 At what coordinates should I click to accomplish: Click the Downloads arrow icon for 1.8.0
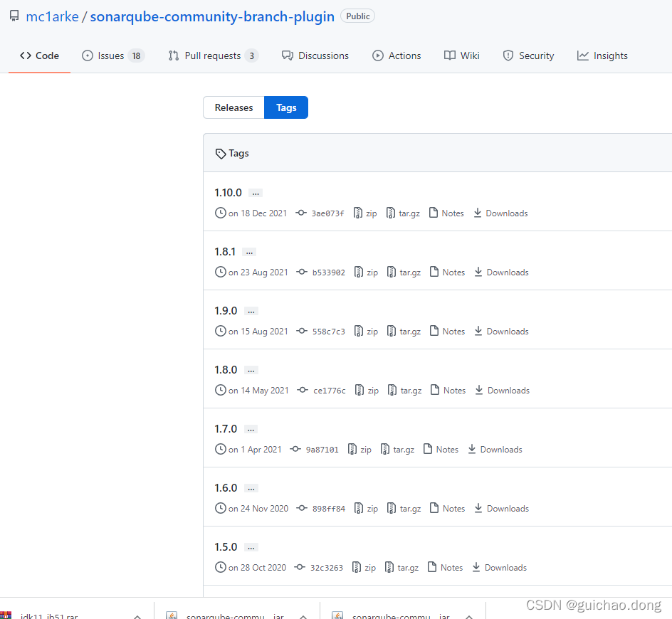(479, 390)
